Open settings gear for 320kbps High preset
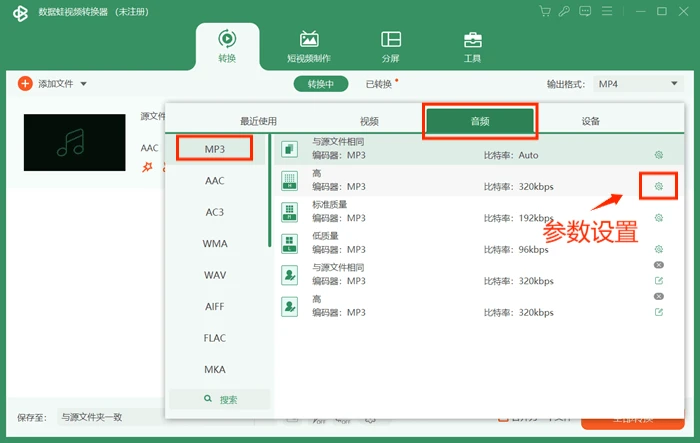700x443 pixels. [658, 186]
